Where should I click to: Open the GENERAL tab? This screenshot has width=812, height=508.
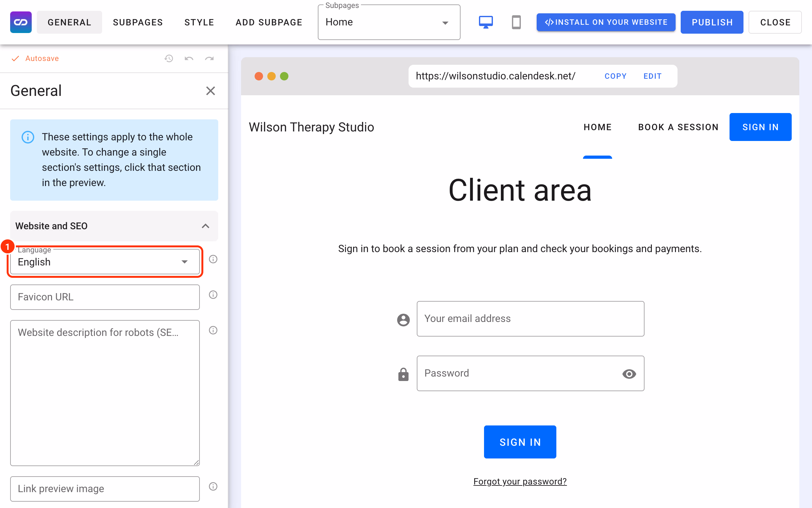[69, 22]
